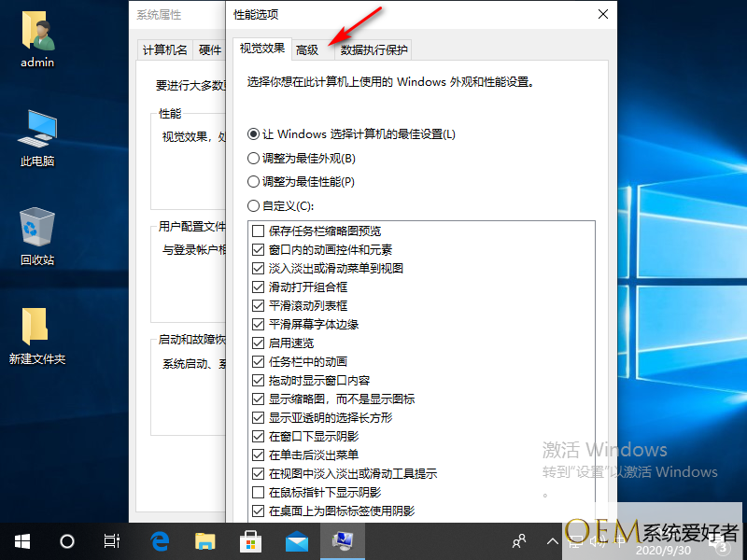The height and width of the screenshot is (560, 747).
Task: Launch Microsoft Edge from the taskbar
Action: coord(160,540)
